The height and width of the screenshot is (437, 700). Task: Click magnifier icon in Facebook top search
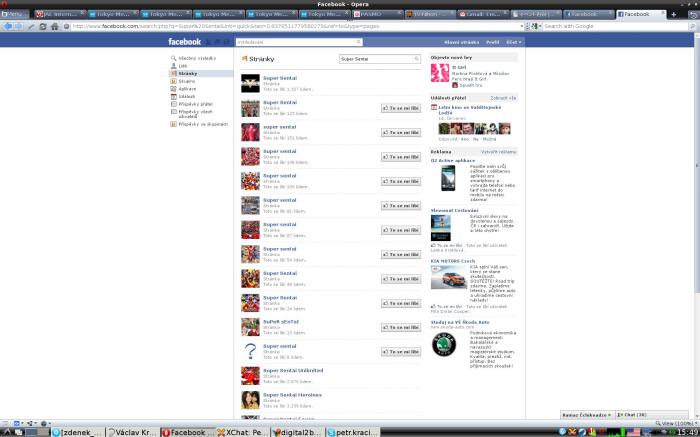point(358,42)
